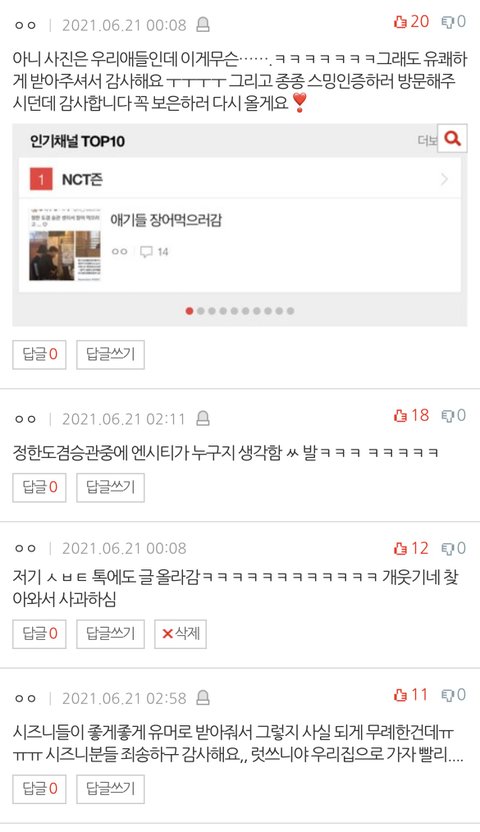Dislike the 02:58 comment

(x=448, y=695)
